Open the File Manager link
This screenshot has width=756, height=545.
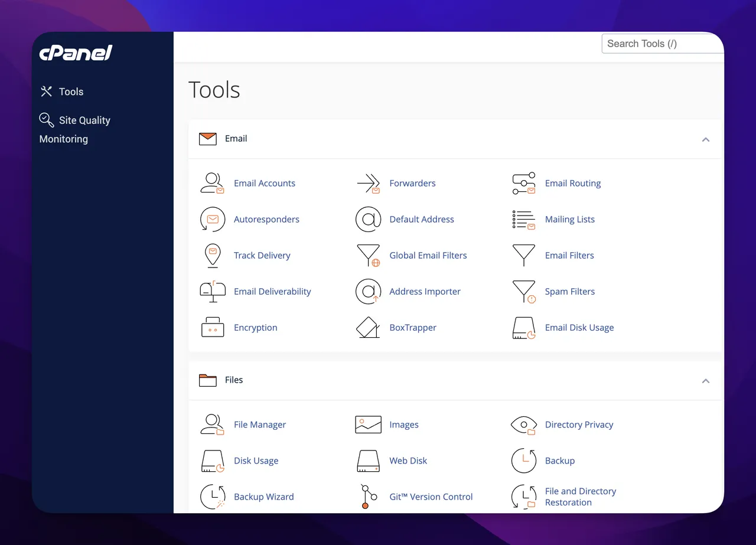260,425
